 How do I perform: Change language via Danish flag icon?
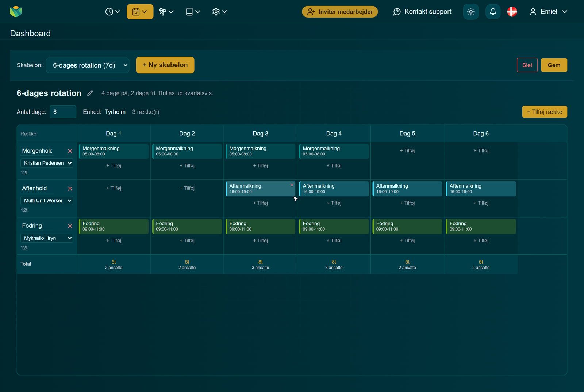pos(512,12)
